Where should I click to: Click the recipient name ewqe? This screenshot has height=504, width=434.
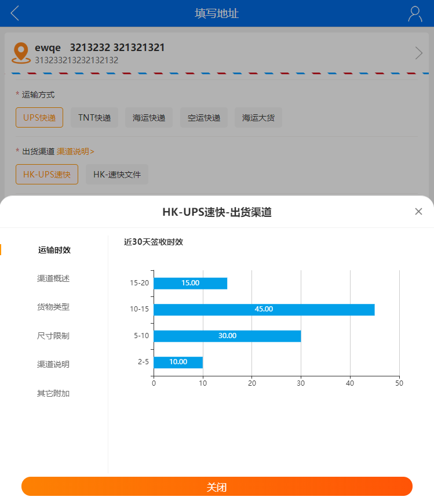pos(48,48)
